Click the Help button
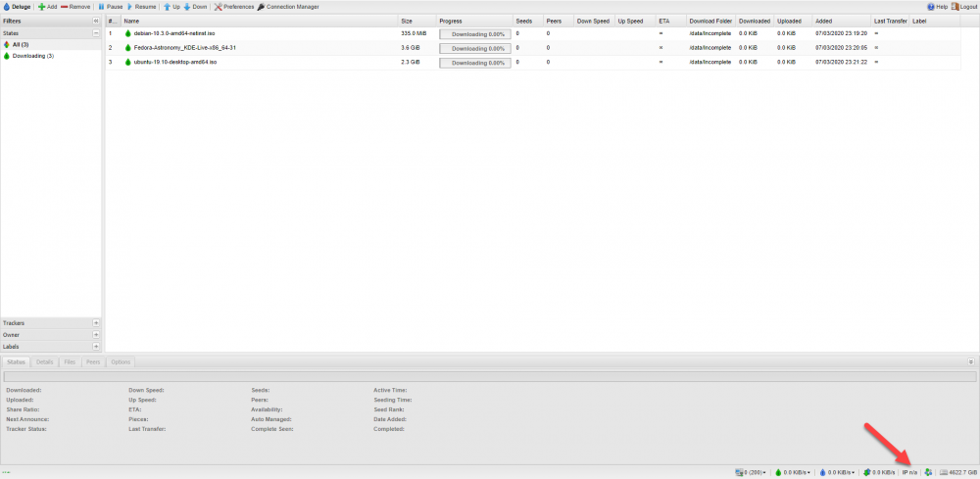The height and width of the screenshot is (479, 980). (938, 7)
